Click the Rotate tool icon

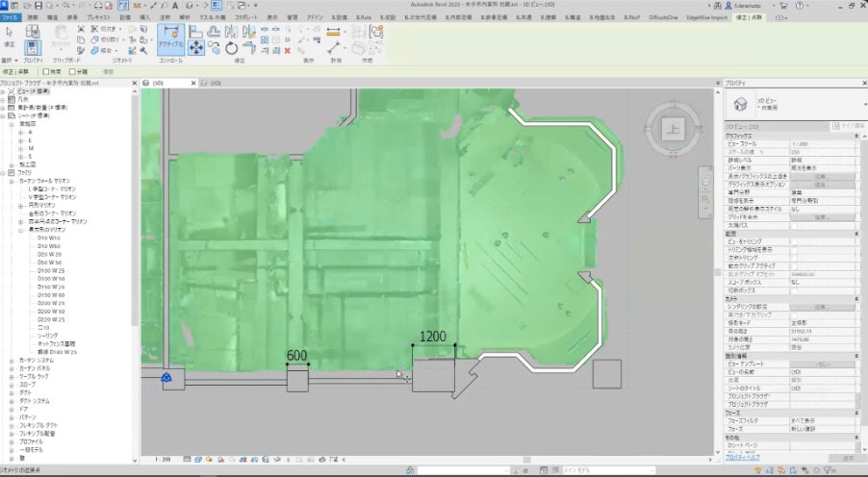231,47
